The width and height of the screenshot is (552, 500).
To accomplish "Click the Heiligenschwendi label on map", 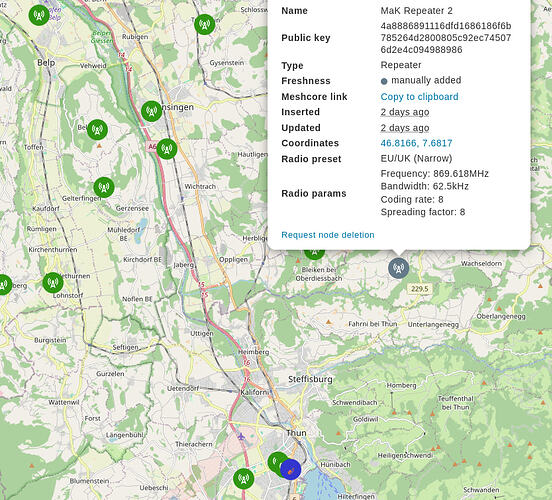I will click(405, 455).
